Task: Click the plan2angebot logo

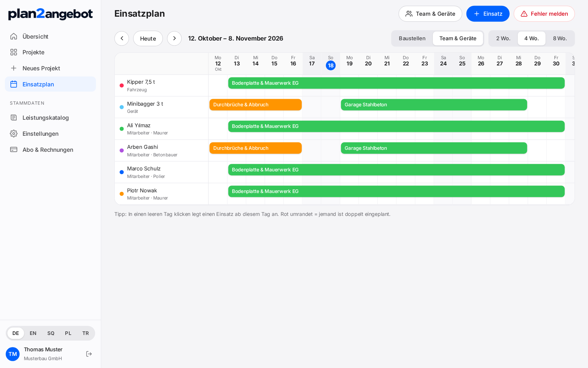Action: tap(50, 14)
